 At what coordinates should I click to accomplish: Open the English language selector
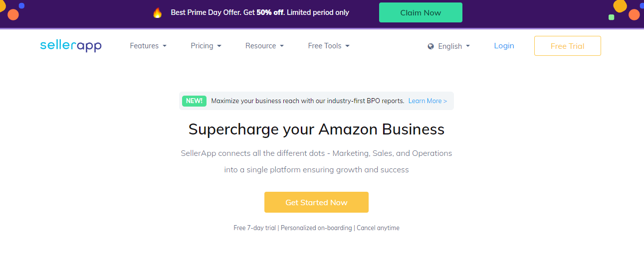(449, 46)
